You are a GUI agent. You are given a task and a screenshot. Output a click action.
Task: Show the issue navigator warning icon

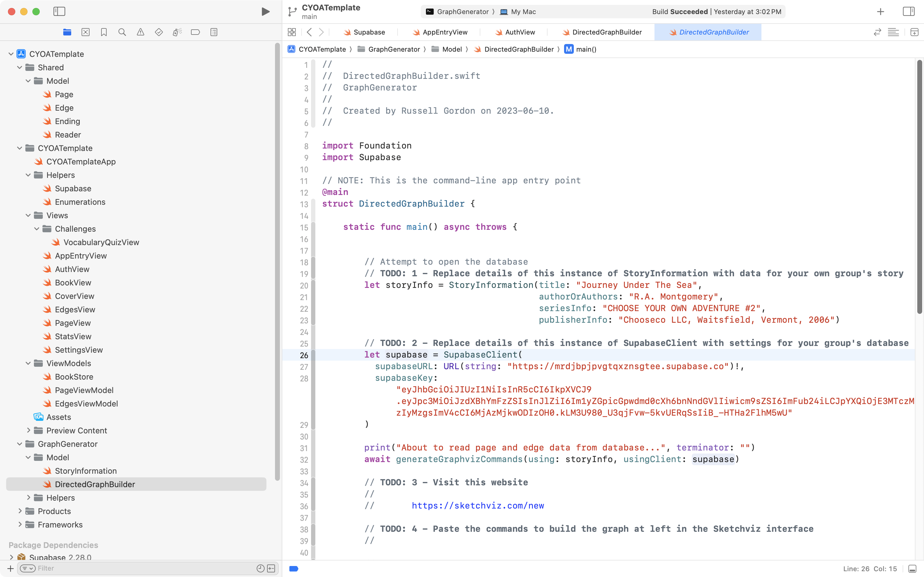pyautogui.click(x=140, y=32)
